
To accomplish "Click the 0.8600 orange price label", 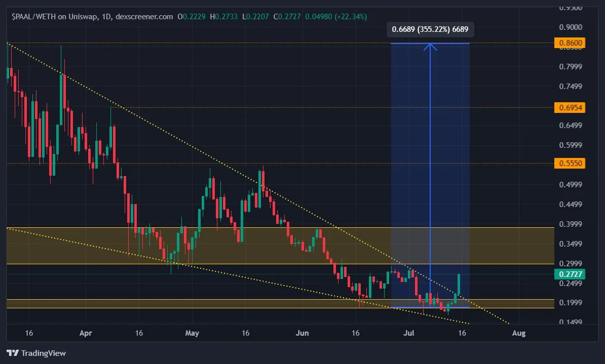I will (x=570, y=43).
